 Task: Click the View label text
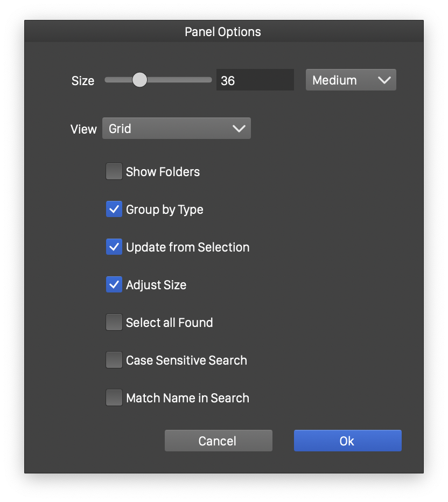(83, 129)
